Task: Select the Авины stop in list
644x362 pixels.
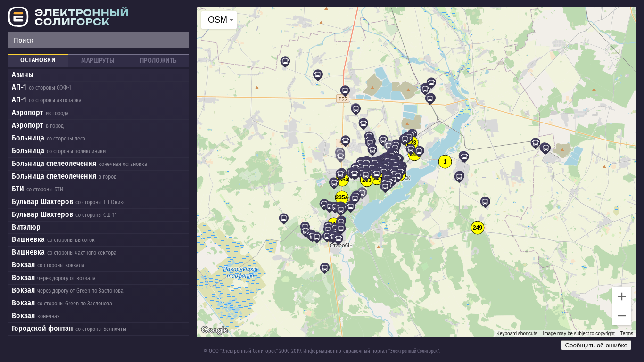Action: click(23, 75)
